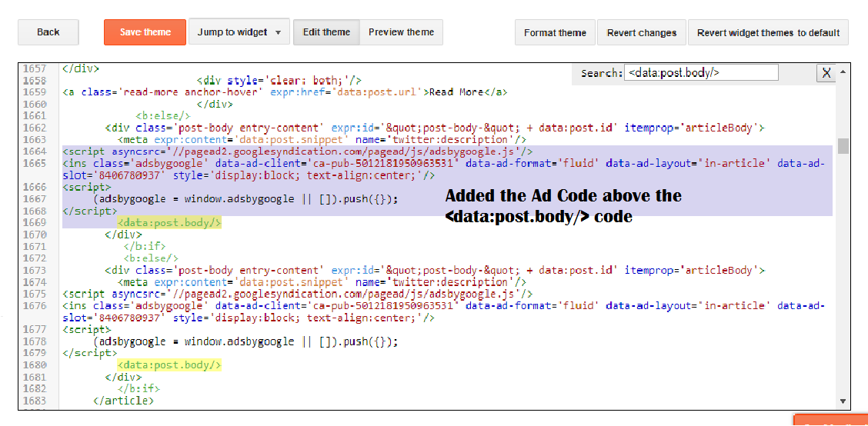Image resolution: width=868 pixels, height=426 pixels.
Task: Focus the code search input field
Action: 701,72
